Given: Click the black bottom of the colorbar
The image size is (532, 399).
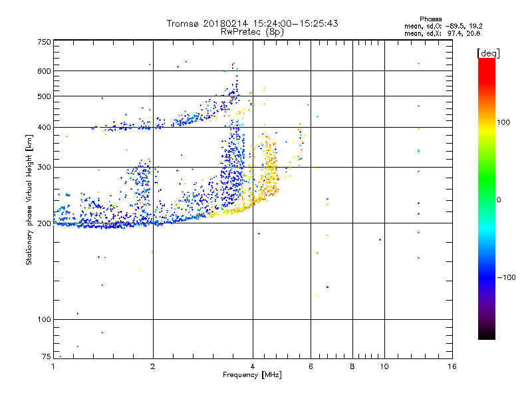Looking at the screenshot, I should 487,334.
